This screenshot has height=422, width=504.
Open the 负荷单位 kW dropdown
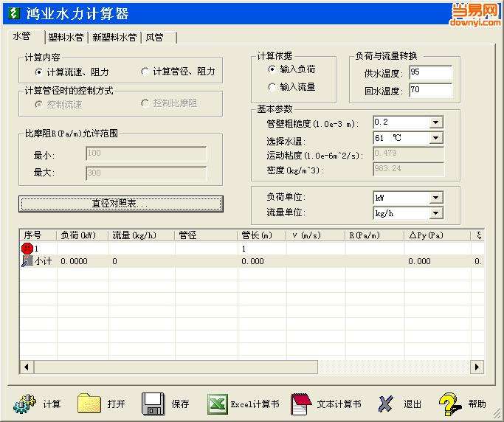pyautogui.click(x=436, y=197)
